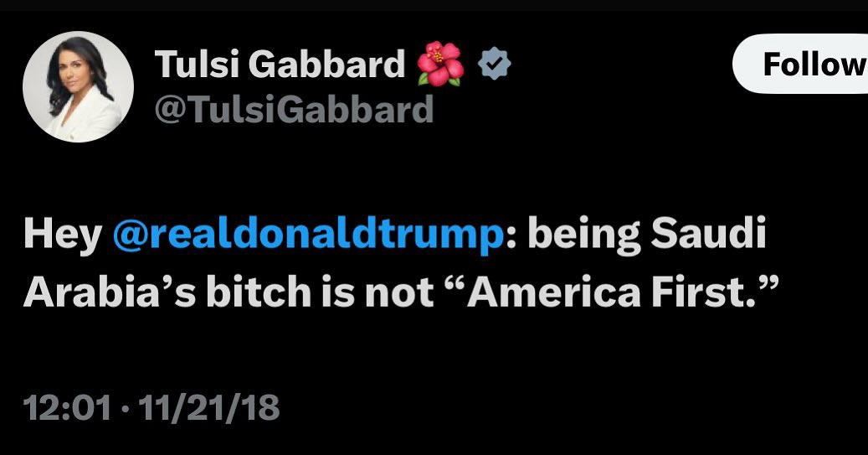Click the blue verified checkmark badge
Screen dimensions: 868x455
click(x=495, y=65)
